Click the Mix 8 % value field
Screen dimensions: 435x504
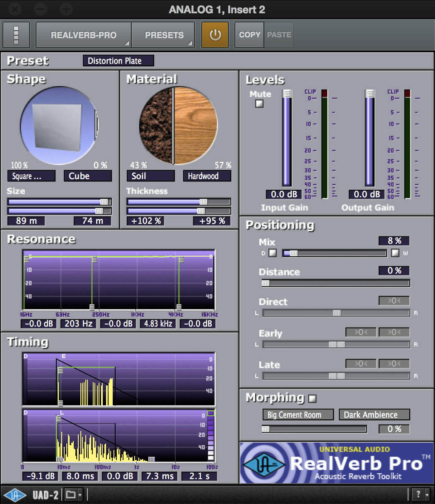coord(394,241)
